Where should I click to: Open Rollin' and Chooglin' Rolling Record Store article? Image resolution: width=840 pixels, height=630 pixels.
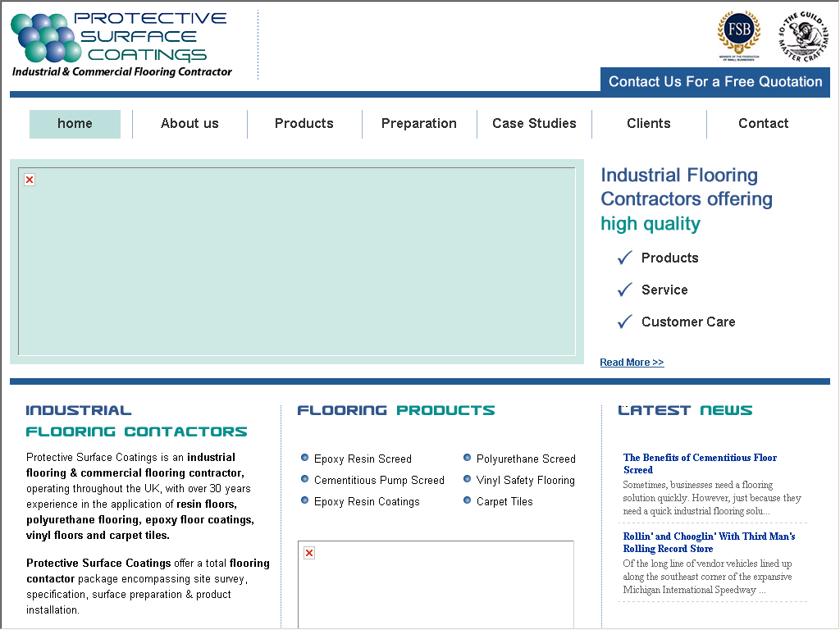[709, 543]
